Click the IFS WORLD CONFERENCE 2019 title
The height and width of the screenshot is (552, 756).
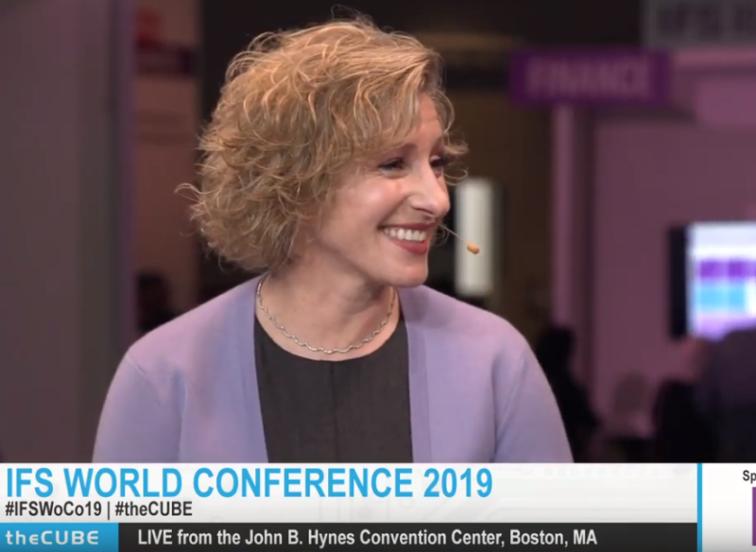point(249,483)
